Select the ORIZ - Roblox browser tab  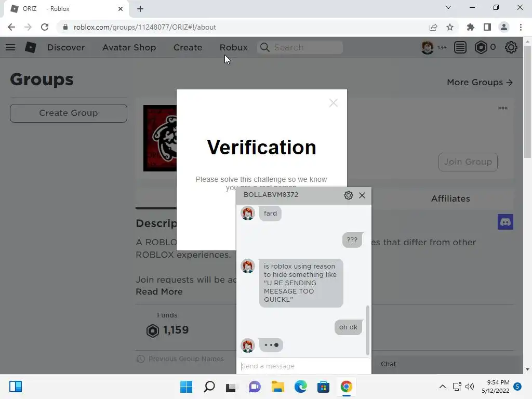coord(66,9)
